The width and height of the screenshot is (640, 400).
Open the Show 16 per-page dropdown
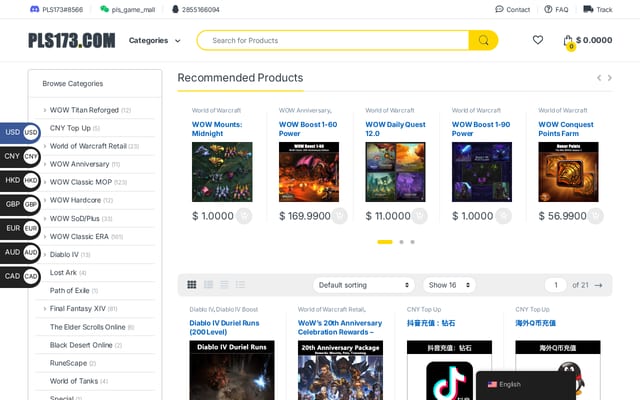coord(449,285)
